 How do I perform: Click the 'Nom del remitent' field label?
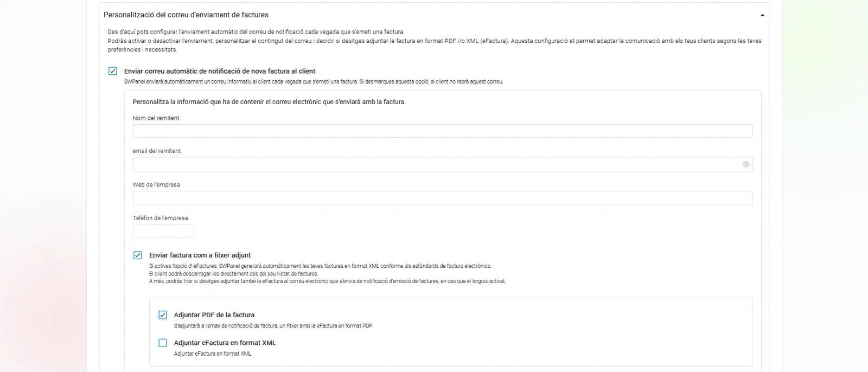pos(156,118)
